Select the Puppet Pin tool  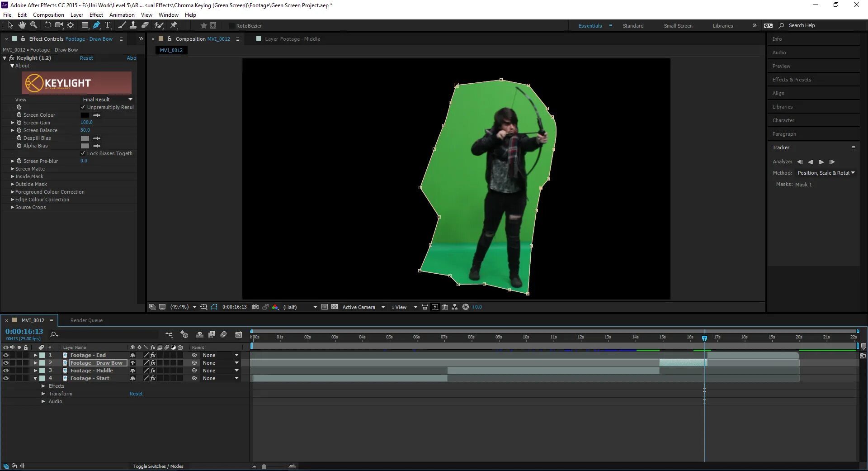(174, 25)
